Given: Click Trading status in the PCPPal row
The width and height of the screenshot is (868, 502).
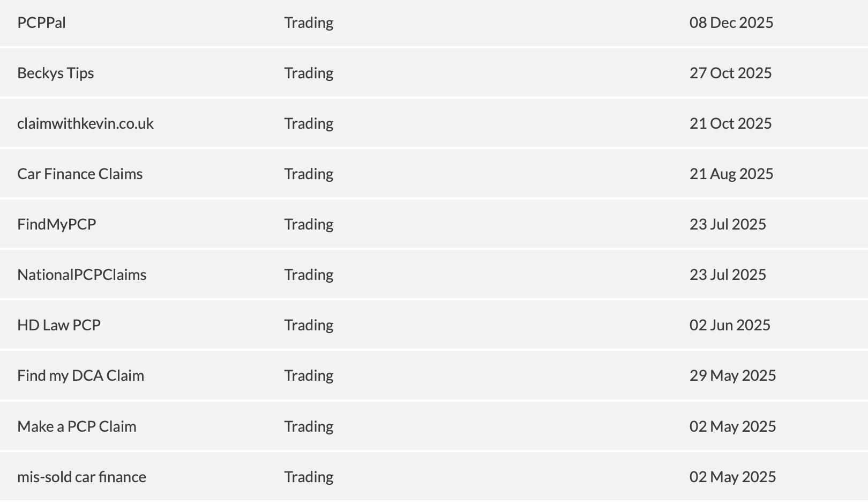Looking at the screenshot, I should (309, 23).
